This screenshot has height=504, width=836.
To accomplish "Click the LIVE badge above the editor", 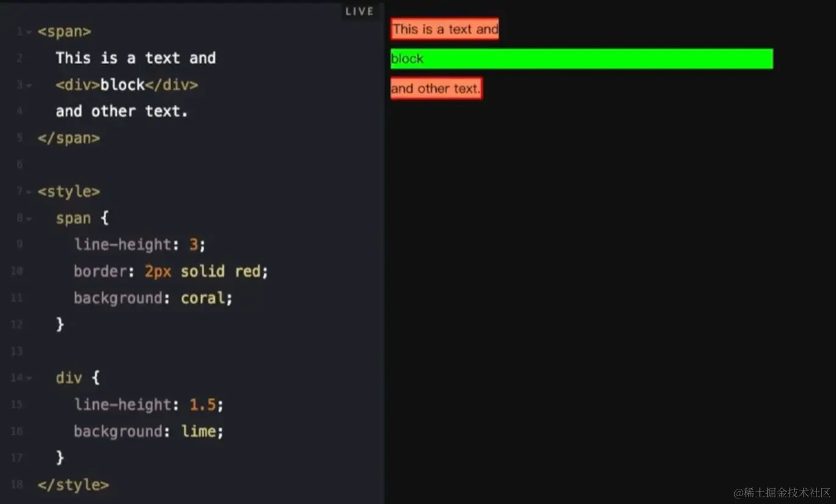I will pos(360,12).
